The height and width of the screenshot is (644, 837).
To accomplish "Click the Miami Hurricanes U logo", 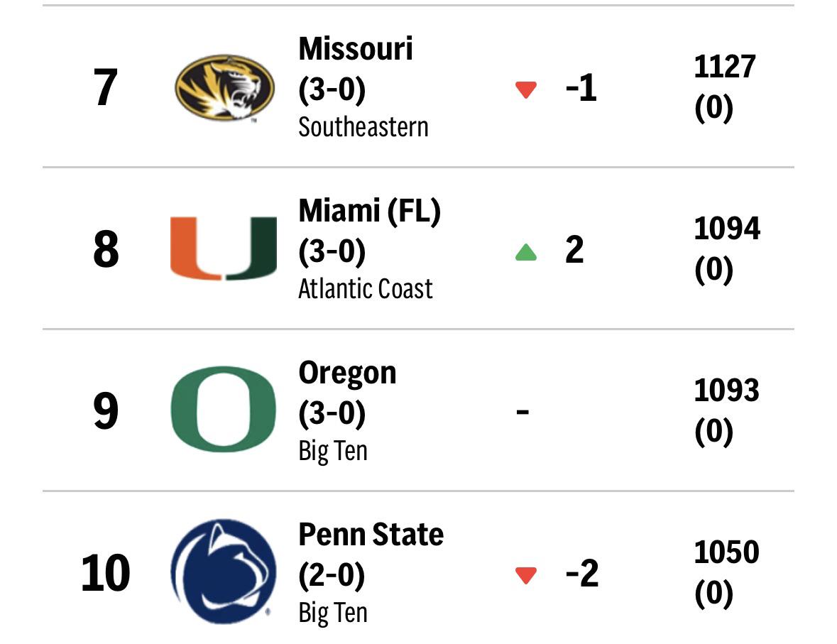I will click(x=224, y=249).
